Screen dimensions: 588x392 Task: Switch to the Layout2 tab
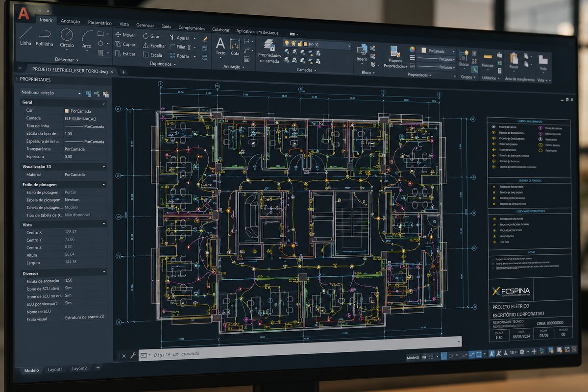(x=79, y=368)
